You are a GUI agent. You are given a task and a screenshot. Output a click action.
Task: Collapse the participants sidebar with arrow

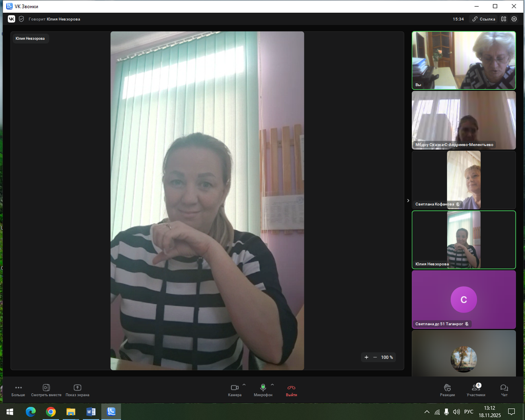point(408,201)
